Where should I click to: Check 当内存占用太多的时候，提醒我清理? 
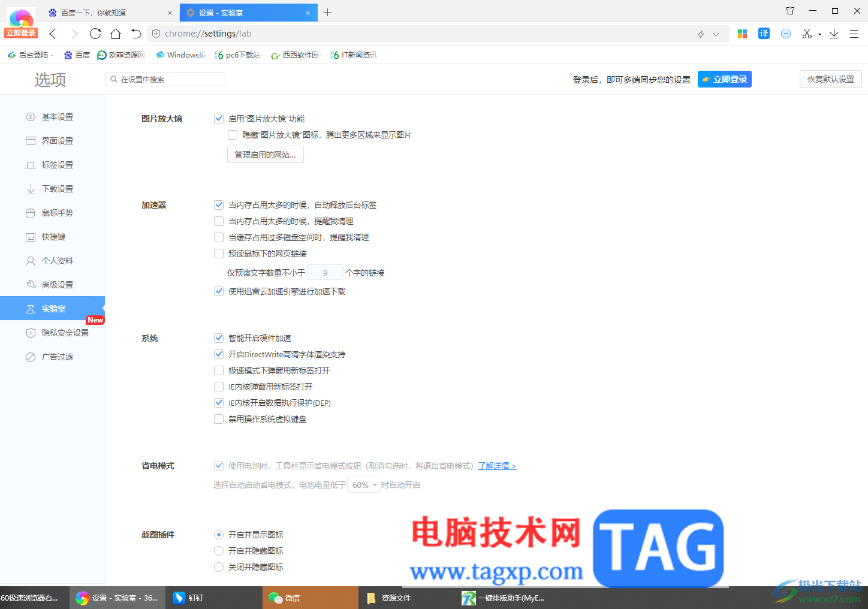pos(219,221)
